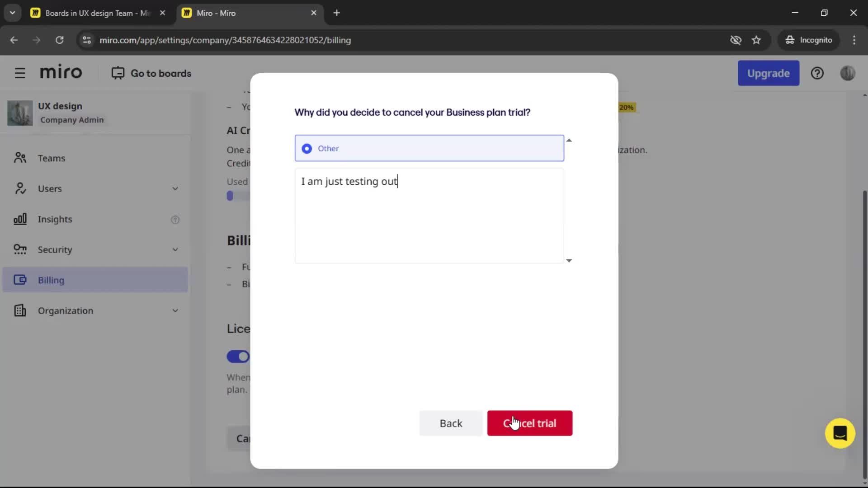Viewport: 868px width, 488px height.
Task: Click the site information icon in address bar
Action: [87, 40]
